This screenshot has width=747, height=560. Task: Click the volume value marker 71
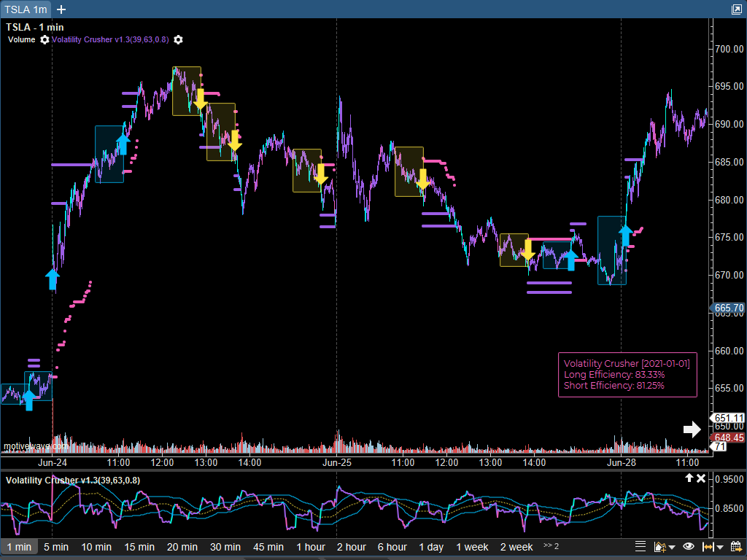[x=719, y=447]
